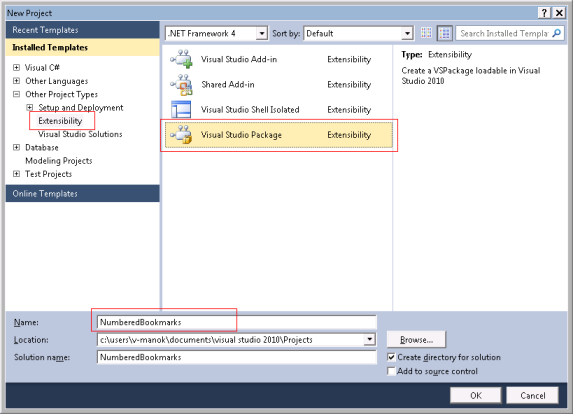This screenshot has height=414, width=573.
Task: Open the Installed Templates section
Action: pyautogui.click(x=83, y=48)
